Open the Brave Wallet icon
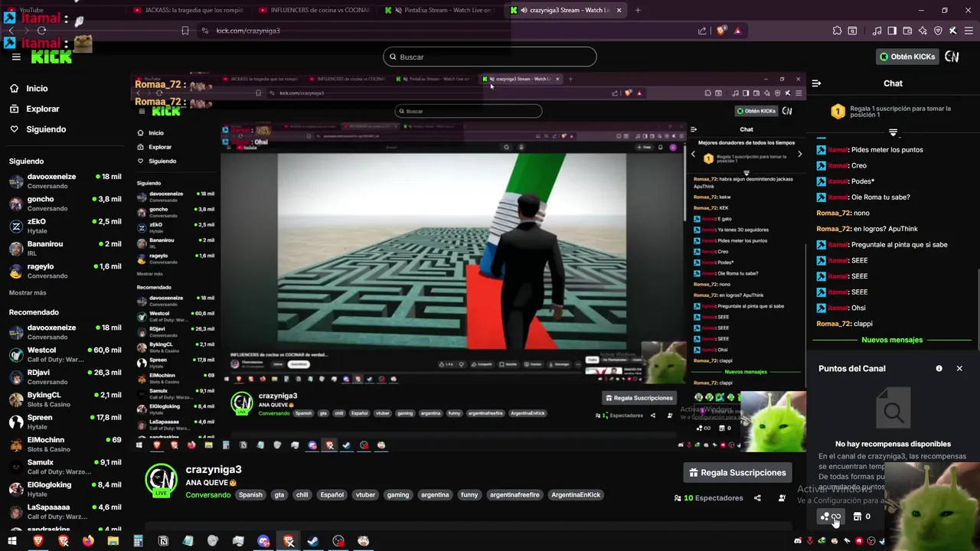 [x=907, y=31]
